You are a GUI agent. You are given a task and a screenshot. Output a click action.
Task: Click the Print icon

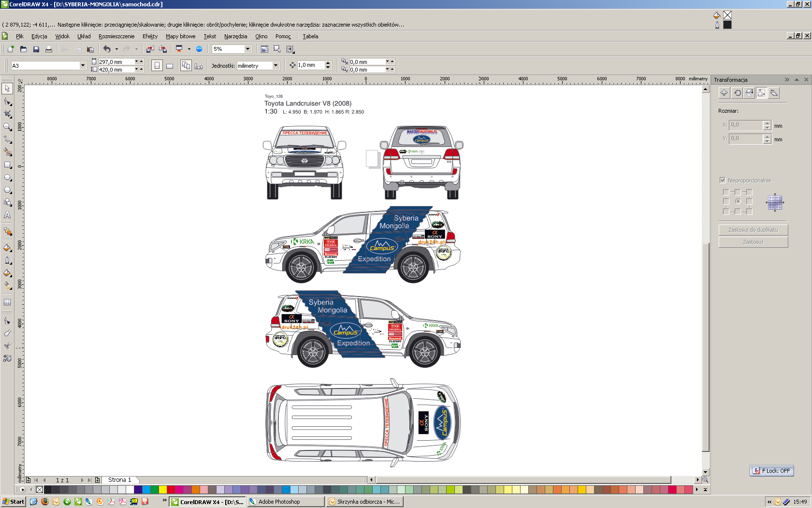[48, 49]
